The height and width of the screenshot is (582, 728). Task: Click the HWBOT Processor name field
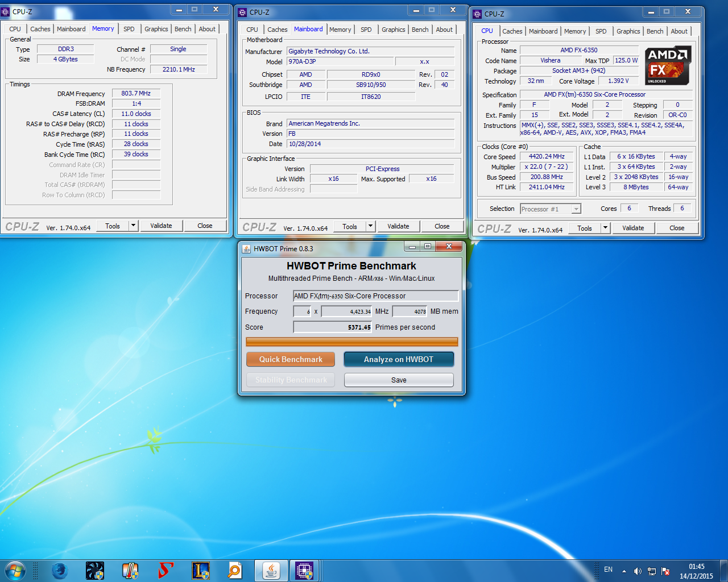point(375,296)
